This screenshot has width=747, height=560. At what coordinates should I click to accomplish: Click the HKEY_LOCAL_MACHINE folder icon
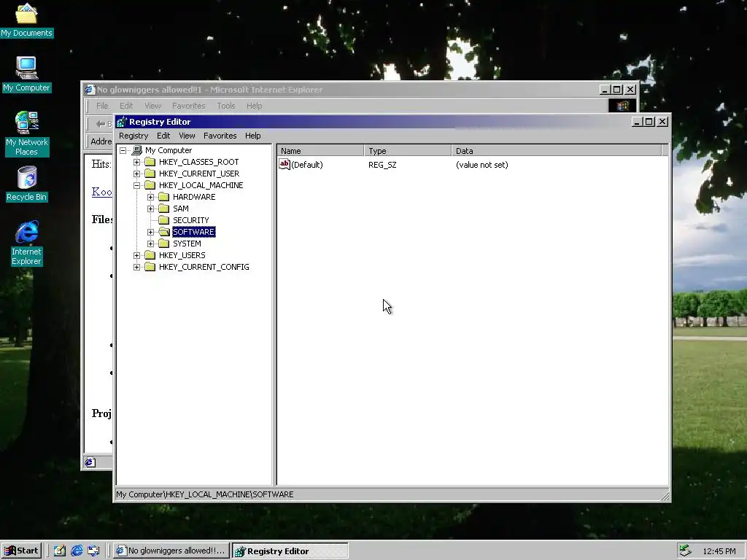point(150,185)
